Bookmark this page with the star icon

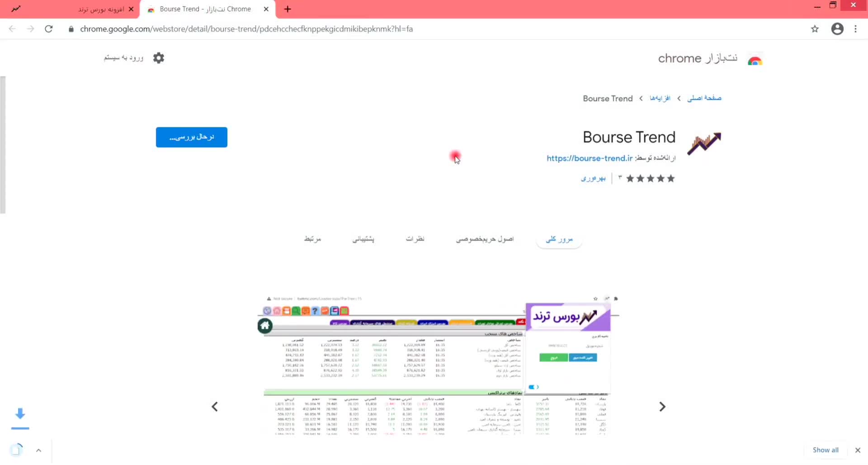(815, 29)
